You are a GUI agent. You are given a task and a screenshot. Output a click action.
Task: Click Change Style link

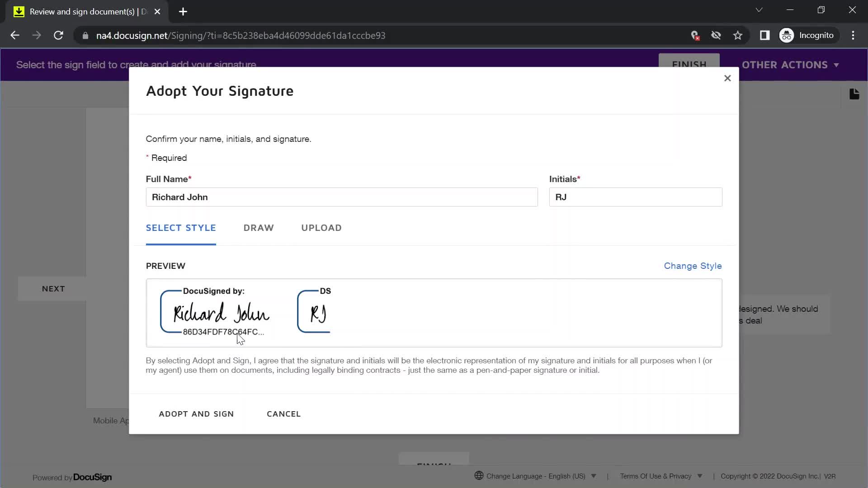click(693, 266)
